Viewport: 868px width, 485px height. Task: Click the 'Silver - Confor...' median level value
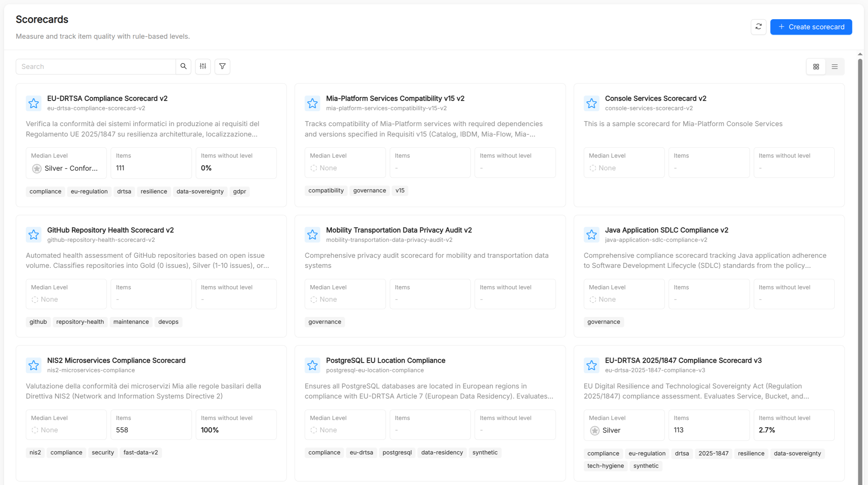tap(71, 168)
